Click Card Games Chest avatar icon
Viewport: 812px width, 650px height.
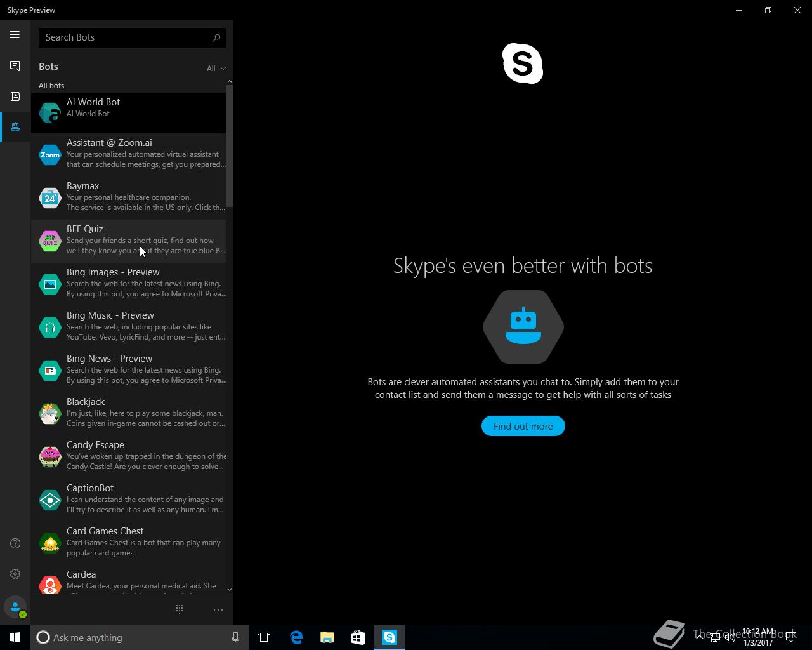[50, 543]
